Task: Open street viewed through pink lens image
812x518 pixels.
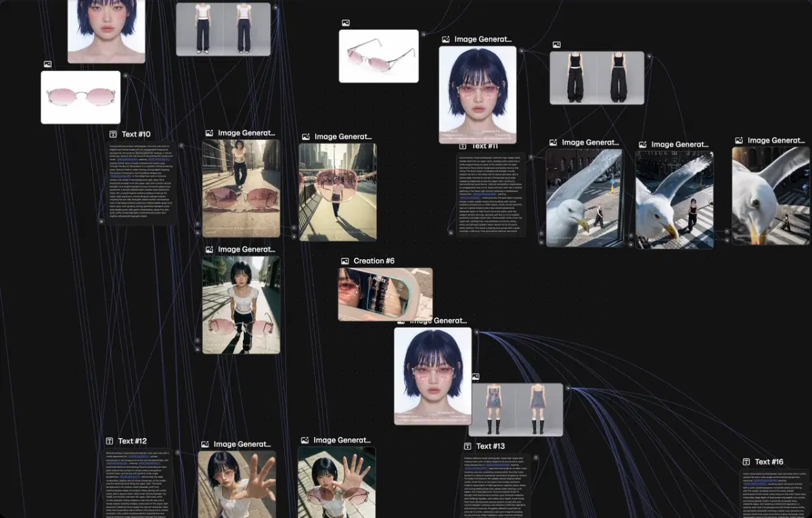Action: 338,192
